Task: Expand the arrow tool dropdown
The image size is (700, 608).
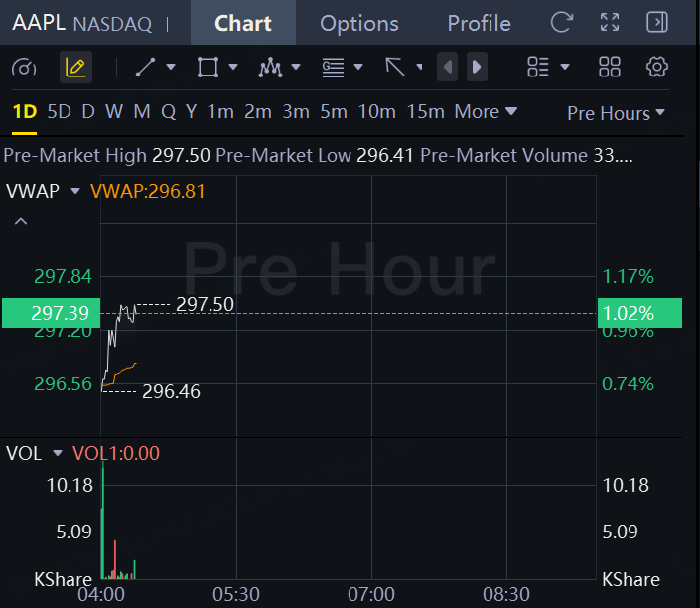Action: (x=419, y=67)
